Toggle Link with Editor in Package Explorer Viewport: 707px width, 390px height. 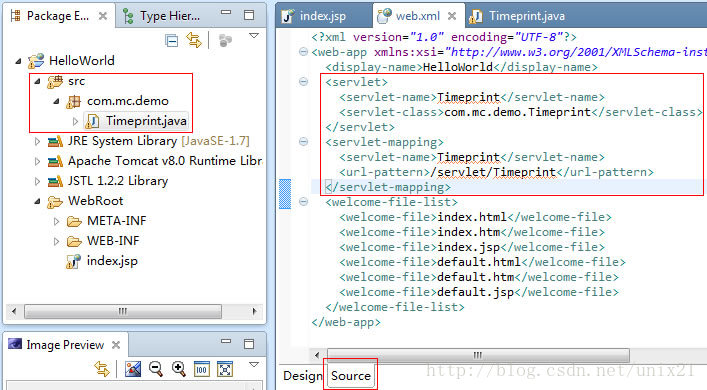(x=194, y=41)
